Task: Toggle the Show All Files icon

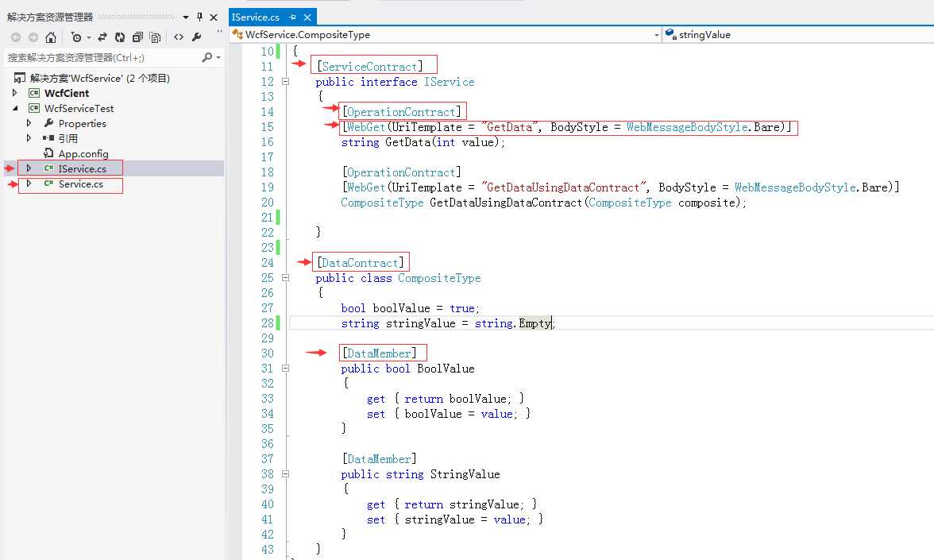Action: pyautogui.click(x=155, y=37)
